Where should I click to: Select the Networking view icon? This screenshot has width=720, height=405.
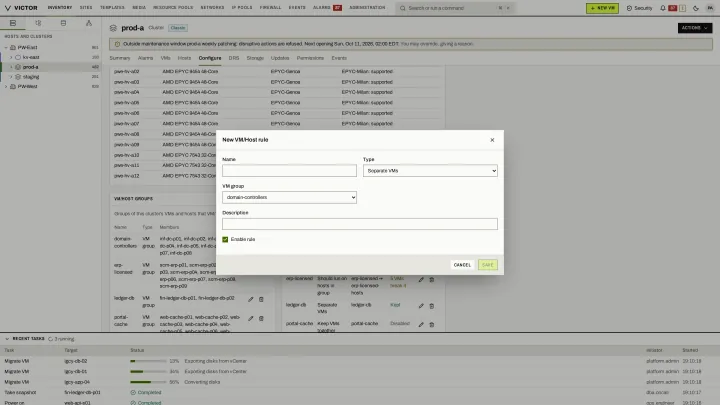pos(89,23)
